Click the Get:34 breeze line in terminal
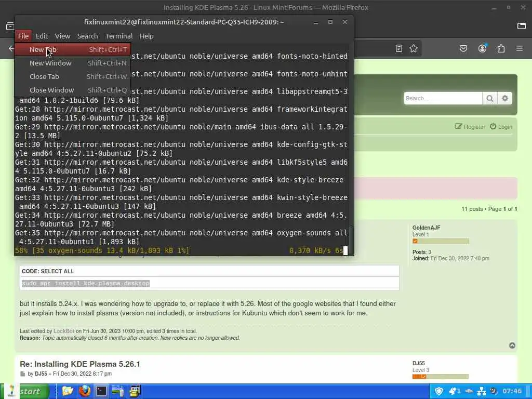 181,220
